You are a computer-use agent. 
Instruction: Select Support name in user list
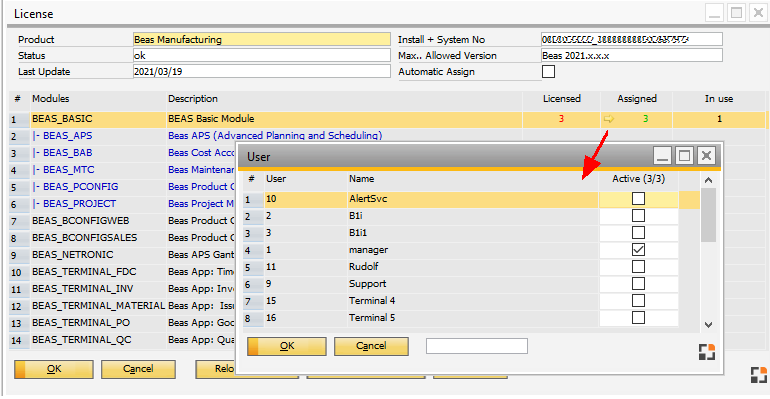(x=367, y=284)
